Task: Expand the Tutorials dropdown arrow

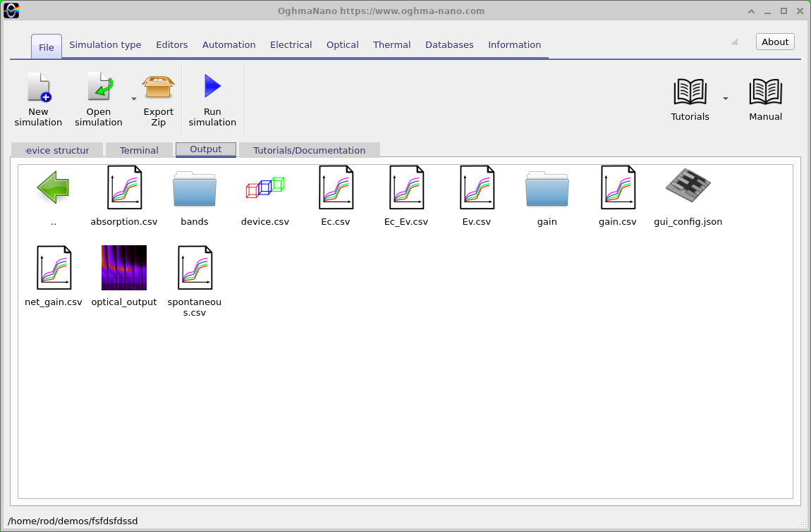Action: pyautogui.click(x=726, y=99)
